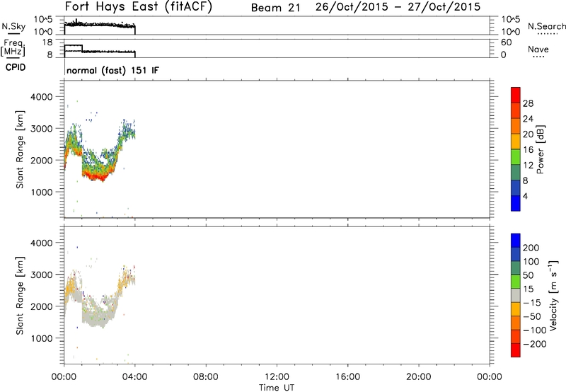Pick the bright blue bottom power colorbar segment
Screen dimensions: 566x392
coord(516,203)
